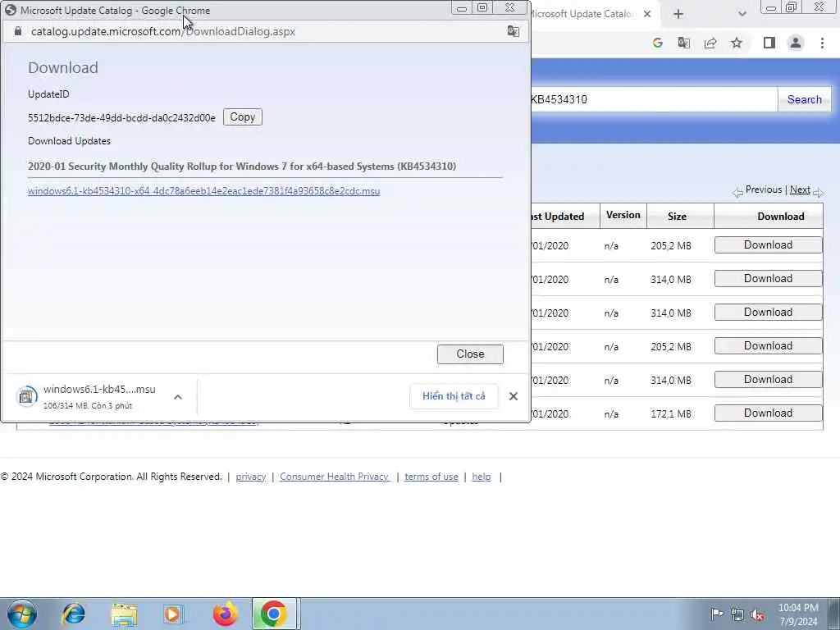Click the file type icon of downloading msu
The image size is (840, 630).
(x=26, y=396)
